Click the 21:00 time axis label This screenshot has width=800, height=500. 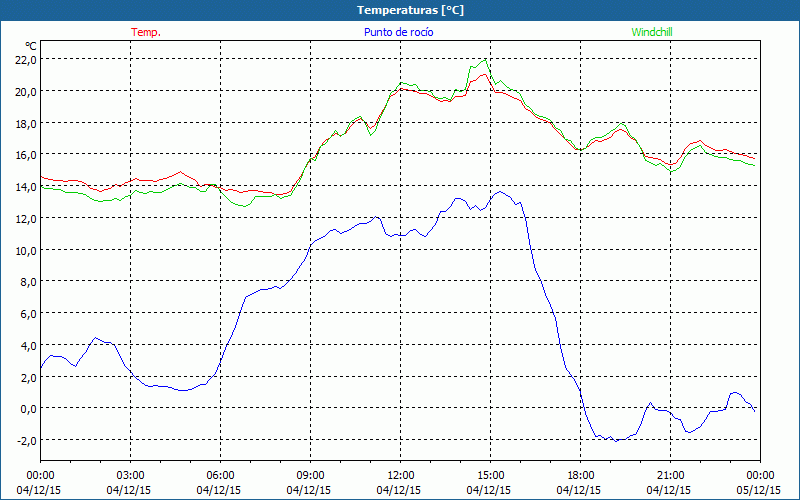[670, 476]
